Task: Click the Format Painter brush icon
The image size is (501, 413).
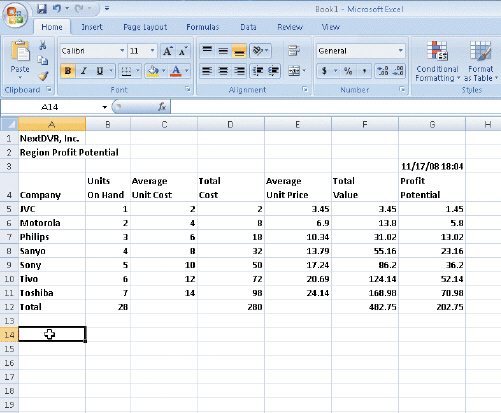Action: 43,76
